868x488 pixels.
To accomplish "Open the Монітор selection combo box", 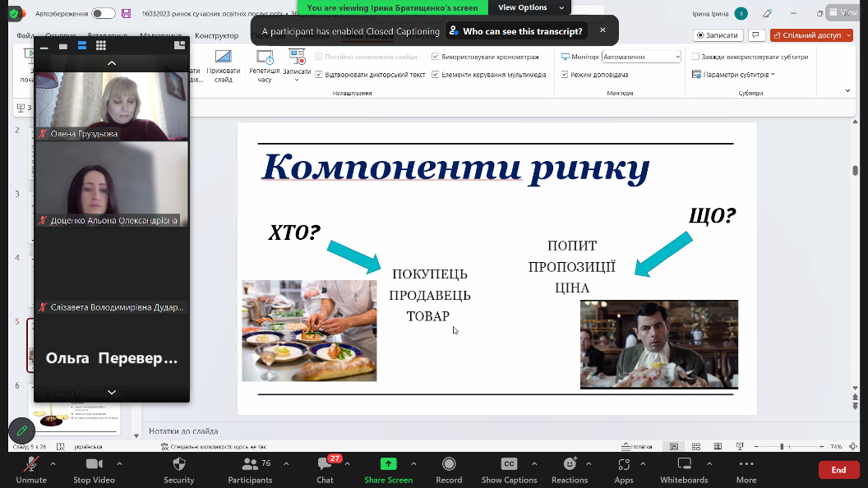I will tap(641, 57).
